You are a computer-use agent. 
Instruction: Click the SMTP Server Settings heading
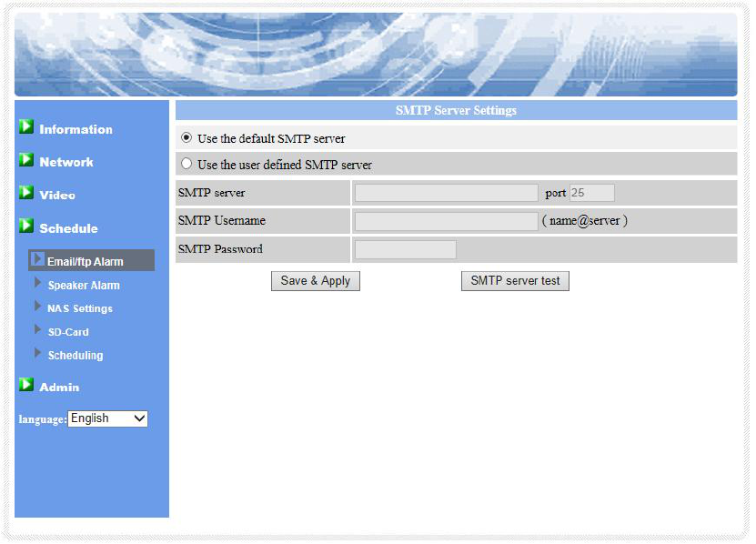(x=456, y=110)
